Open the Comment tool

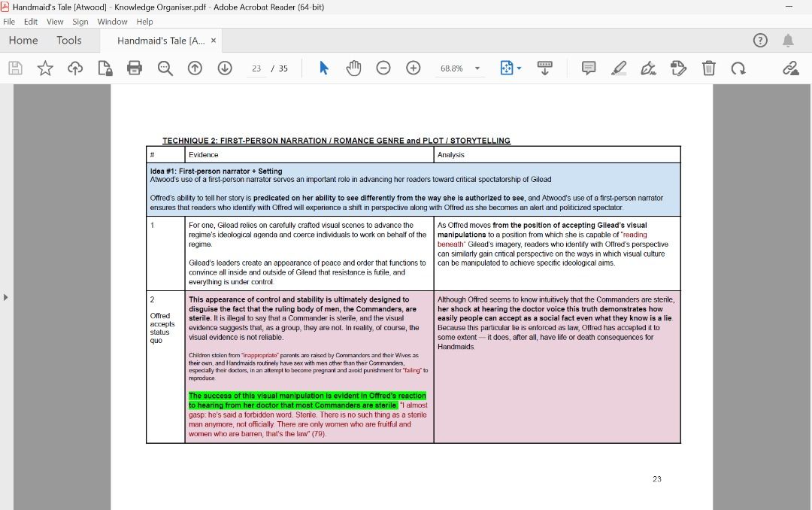(x=589, y=68)
